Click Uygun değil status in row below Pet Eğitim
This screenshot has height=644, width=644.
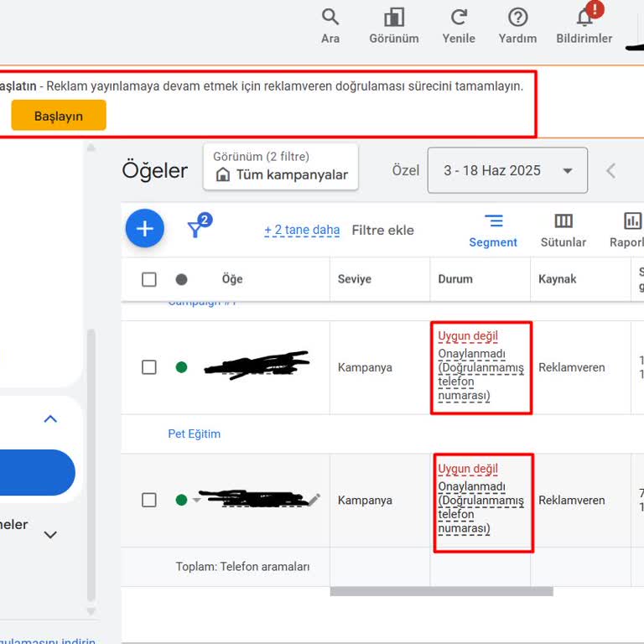click(x=467, y=469)
